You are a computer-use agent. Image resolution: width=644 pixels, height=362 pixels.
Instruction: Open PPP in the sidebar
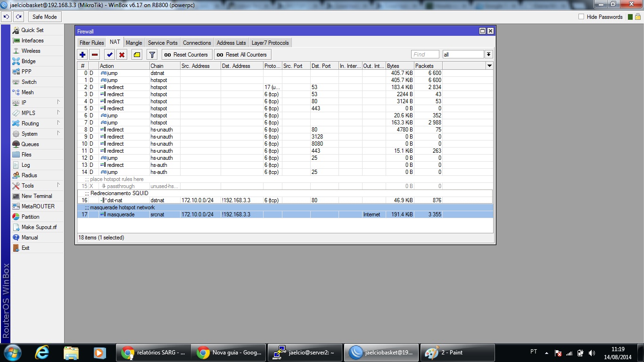click(x=37, y=72)
